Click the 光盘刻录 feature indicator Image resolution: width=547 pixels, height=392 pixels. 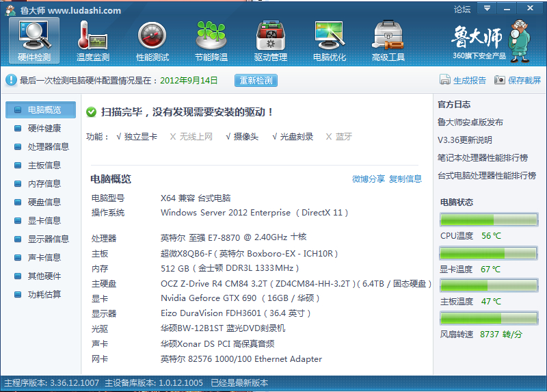pyautogui.click(x=293, y=137)
